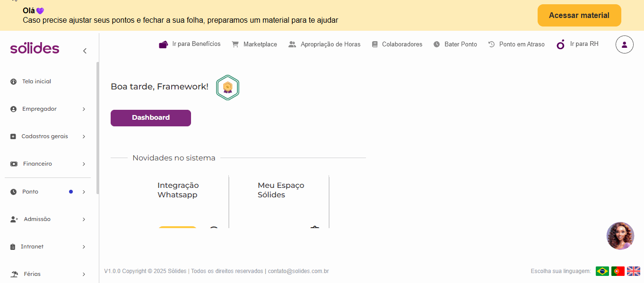
Task: Select the Portugal flag language option
Action: pyautogui.click(x=618, y=271)
